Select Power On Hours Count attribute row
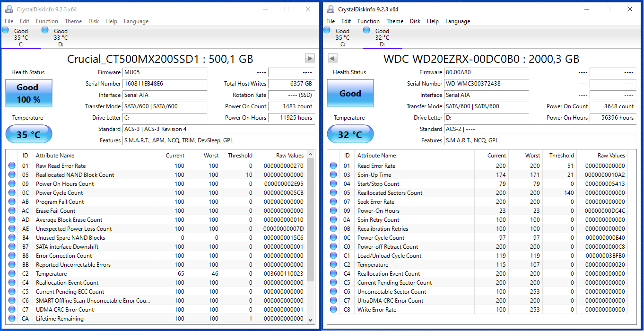Image resolution: width=644 pixels, height=331 pixels. [156, 184]
